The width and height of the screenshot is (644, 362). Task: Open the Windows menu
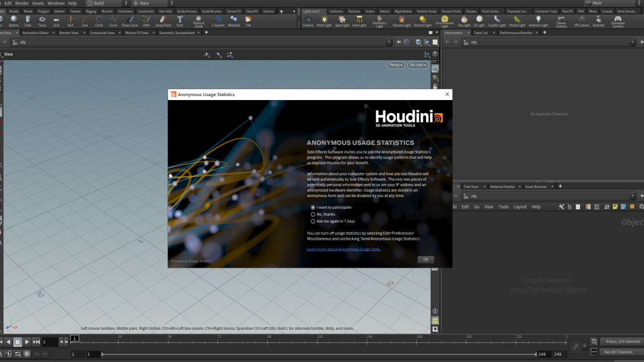pos(56,3)
